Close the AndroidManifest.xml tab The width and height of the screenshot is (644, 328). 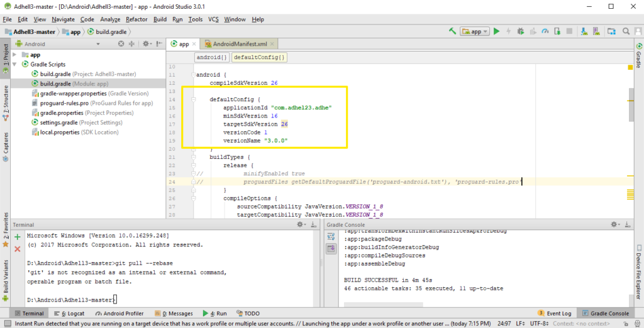tap(272, 44)
